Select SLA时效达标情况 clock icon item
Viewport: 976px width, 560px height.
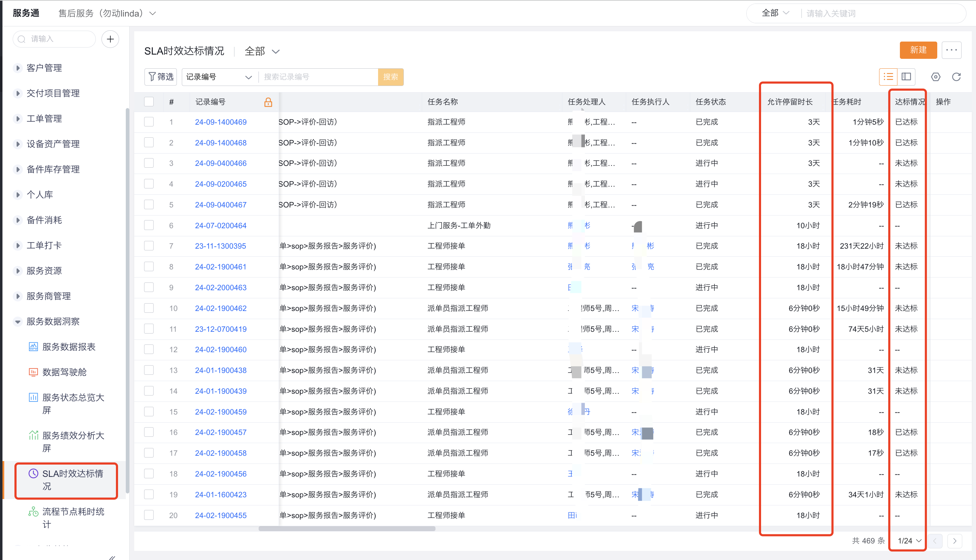pyautogui.click(x=33, y=473)
